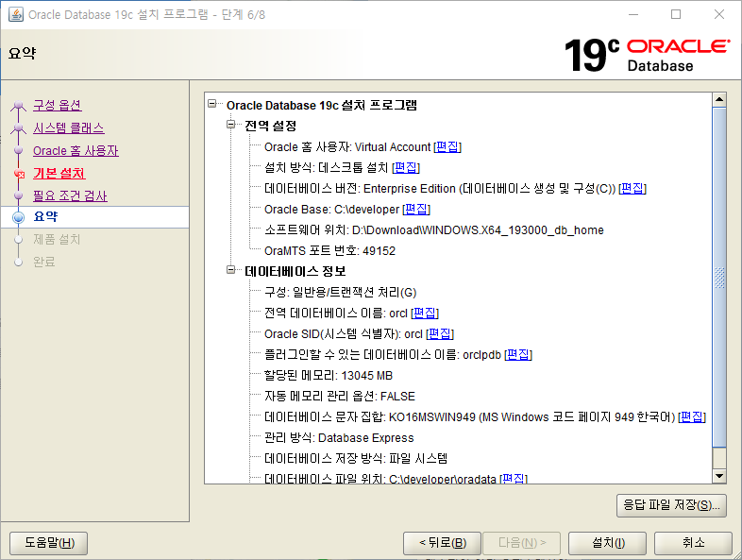Image resolution: width=742 pixels, height=560 pixels.
Task: Edit the 설치 방식 데스크톱 설치 setting
Action: click(x=406, y=167)
